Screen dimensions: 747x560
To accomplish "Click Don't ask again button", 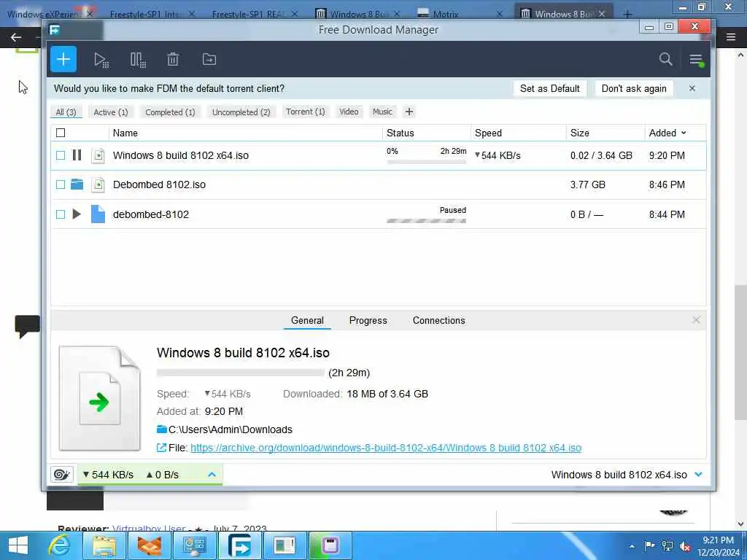I will (x=634, y=88).
